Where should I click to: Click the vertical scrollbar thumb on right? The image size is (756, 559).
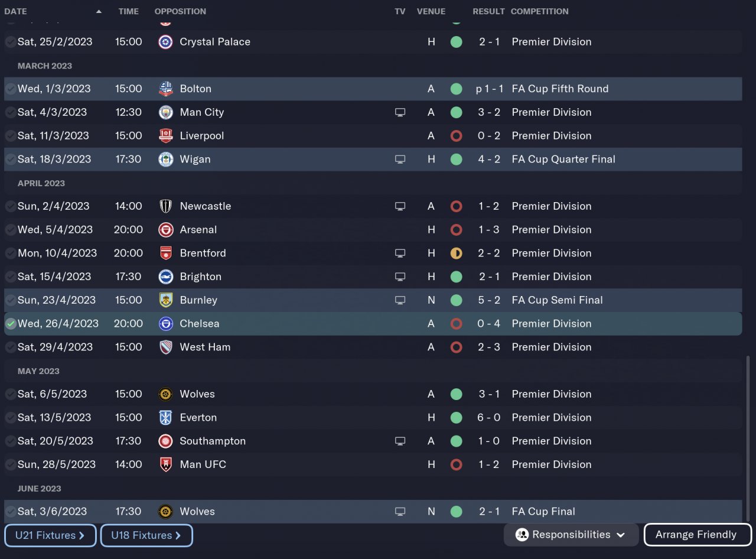(749, 437)
